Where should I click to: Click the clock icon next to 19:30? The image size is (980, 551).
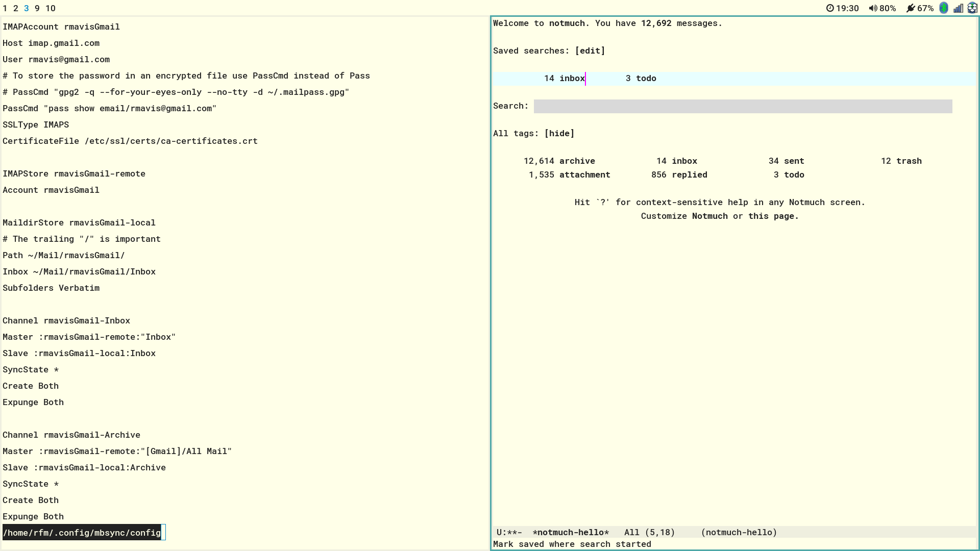pos(830,8)
